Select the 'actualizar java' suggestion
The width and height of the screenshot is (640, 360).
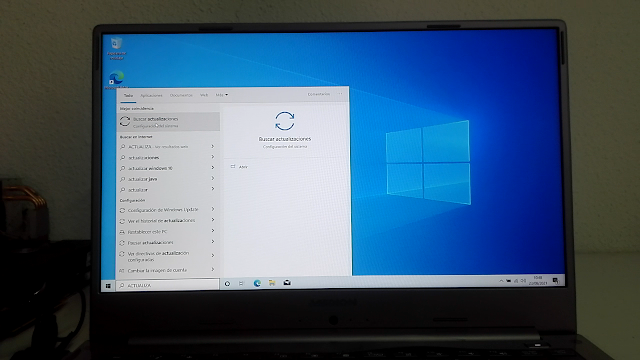pos(167,179)
